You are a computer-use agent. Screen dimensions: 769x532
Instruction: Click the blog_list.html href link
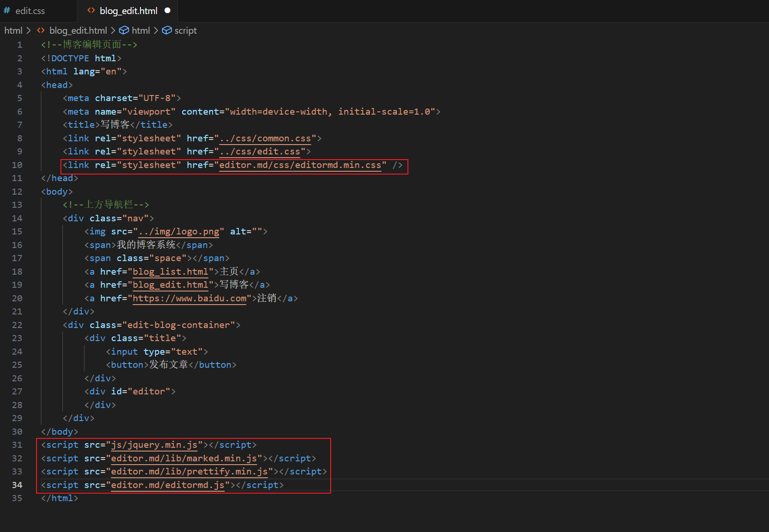pyautogui.click(x=170, y=272)
